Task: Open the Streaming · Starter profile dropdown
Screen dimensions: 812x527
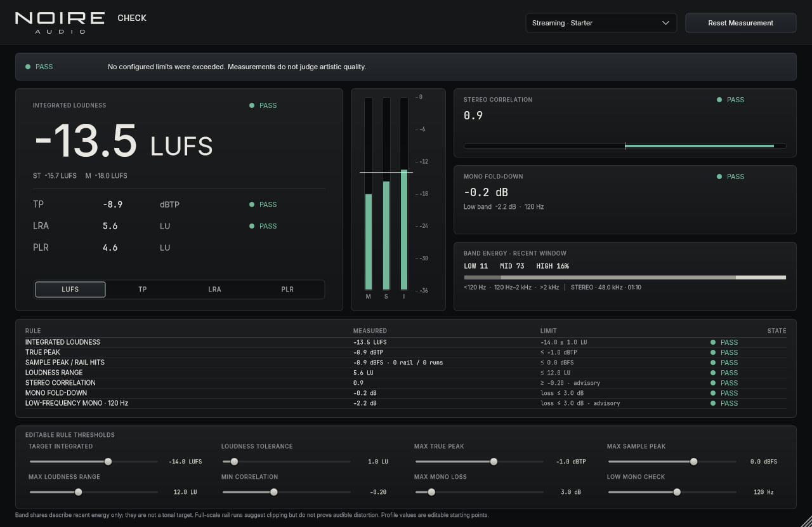Action: [x=601, y=23]
